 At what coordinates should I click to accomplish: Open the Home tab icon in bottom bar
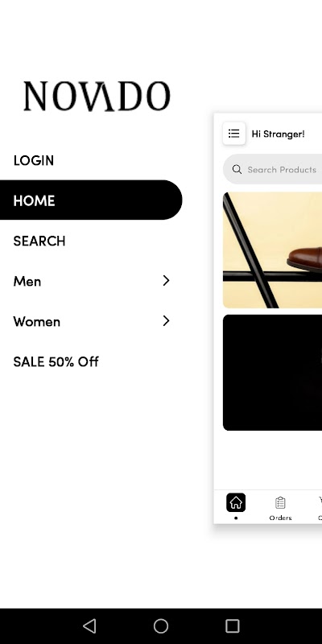click(236, 502)
